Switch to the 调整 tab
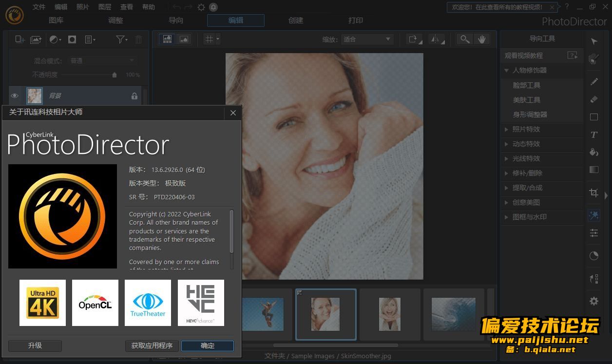Viewport: 612px width, 364px height. point(116,20)
